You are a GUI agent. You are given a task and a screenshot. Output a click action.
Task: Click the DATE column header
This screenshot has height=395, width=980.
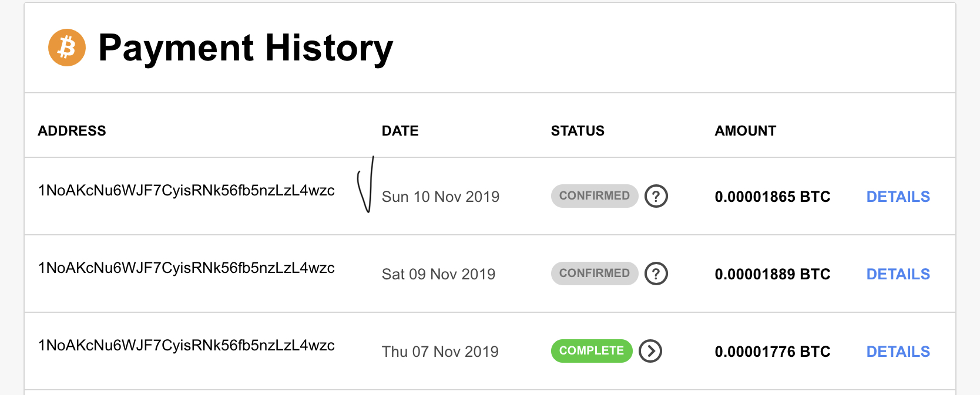pos(400,131)
